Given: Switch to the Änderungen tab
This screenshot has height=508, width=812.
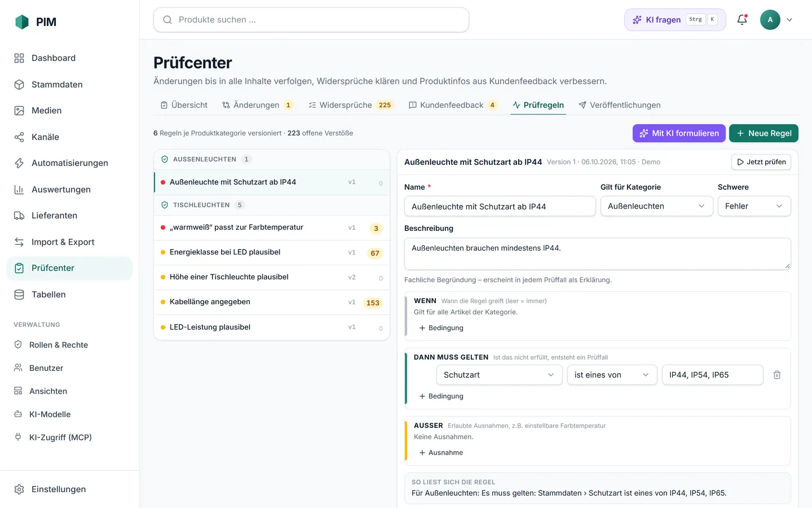Looking at the screenshot, I should pyautogui.click(x=258, y=105).
